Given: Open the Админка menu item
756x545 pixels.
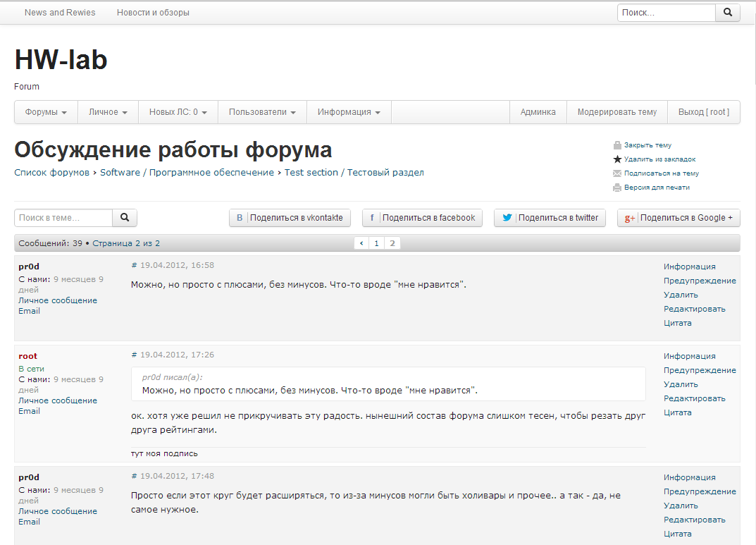Looking at the screenshot, I should (538, 112).
